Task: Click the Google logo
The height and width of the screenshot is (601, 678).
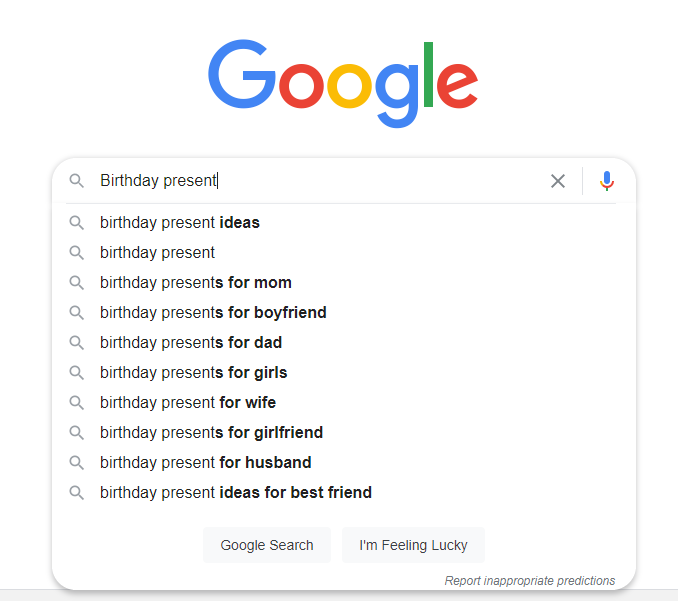Action: click(x=343, y=83)
